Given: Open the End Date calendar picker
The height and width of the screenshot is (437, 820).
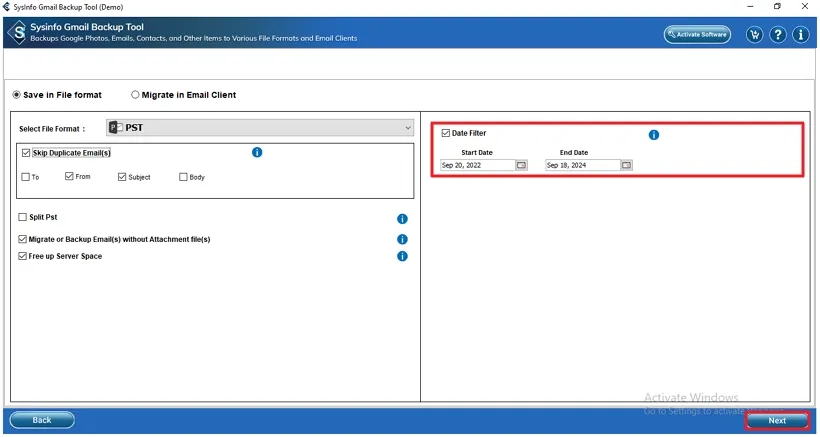Looking at the screenshot, I should [627, 165].
